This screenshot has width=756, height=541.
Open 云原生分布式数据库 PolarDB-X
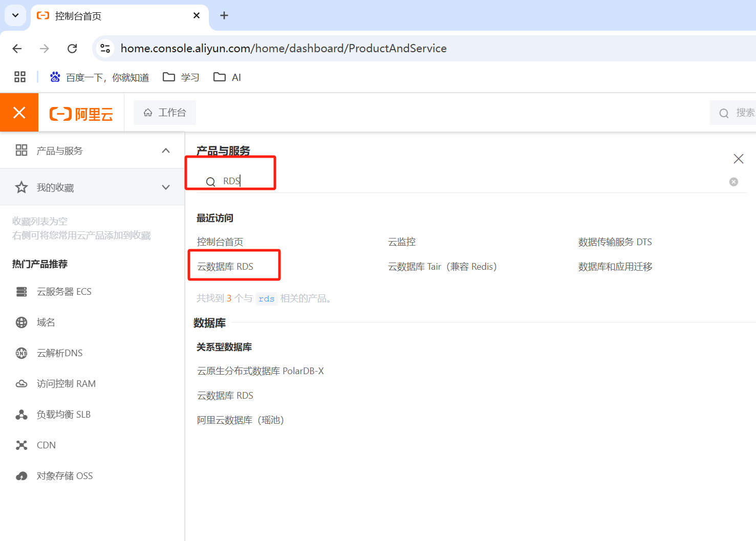point(261,371)
